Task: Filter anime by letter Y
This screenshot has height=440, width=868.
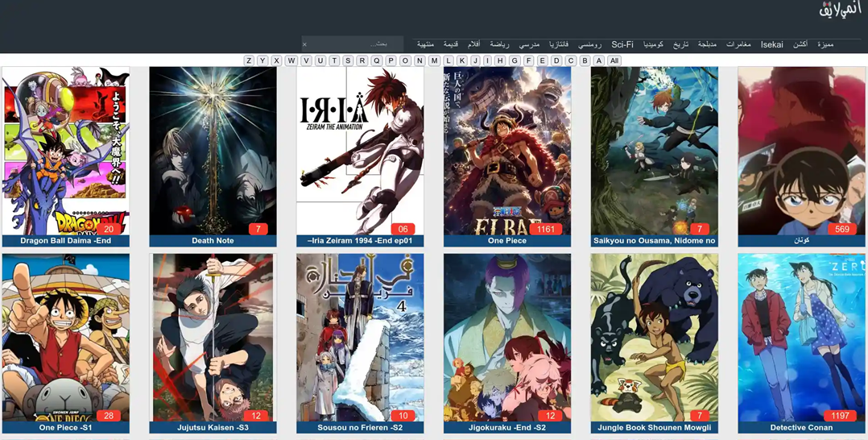Action: [262, 60]
